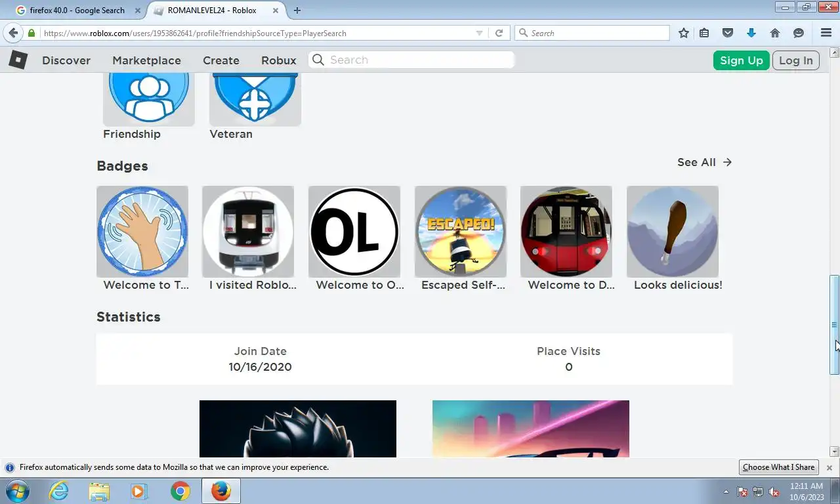Image resolution: width=840 pixels, height=504 pixels.
Task: Switch to the firefox 40.0 Google Search tab
Action: pyautogui.click(x=77, y=10)
